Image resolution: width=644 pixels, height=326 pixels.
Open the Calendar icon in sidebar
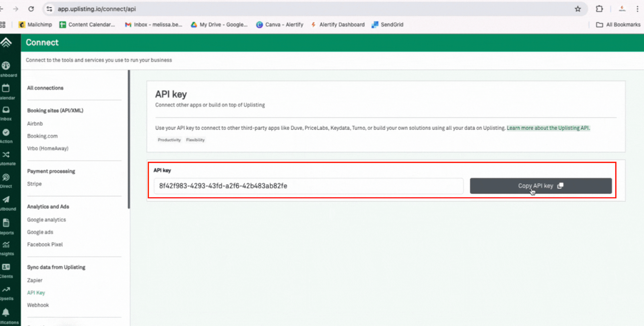click(6, 88)
